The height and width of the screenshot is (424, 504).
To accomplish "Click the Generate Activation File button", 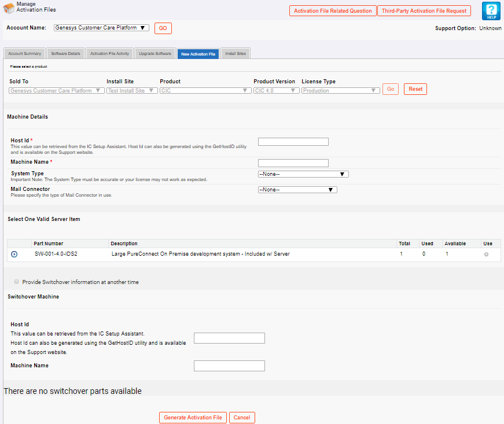I will pos(193,417).
